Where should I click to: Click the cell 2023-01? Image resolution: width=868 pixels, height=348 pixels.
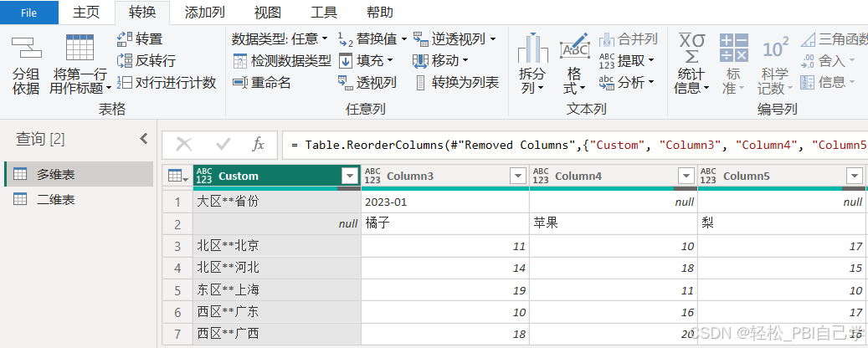click(x=445, y=202)
